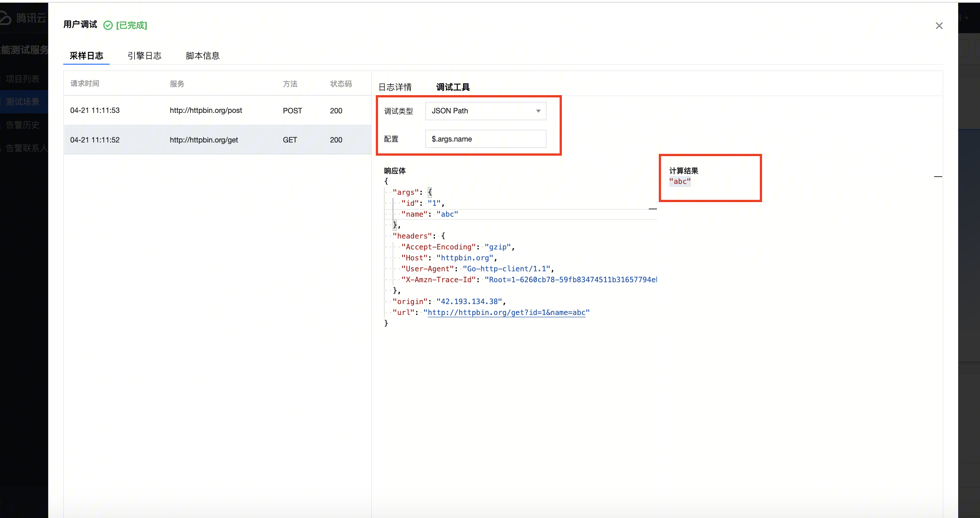Fold the "headers" object in response body
Image resolution: width=980 pixels, height=518 pixels.
[443, 236]
